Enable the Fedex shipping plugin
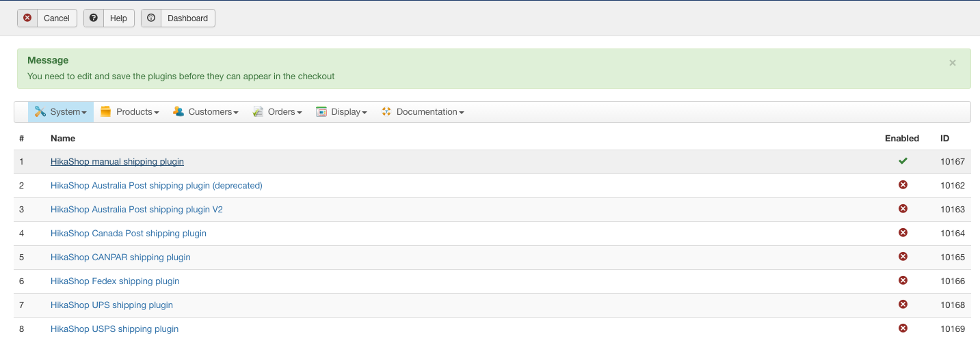 click(x=903, y=281)
